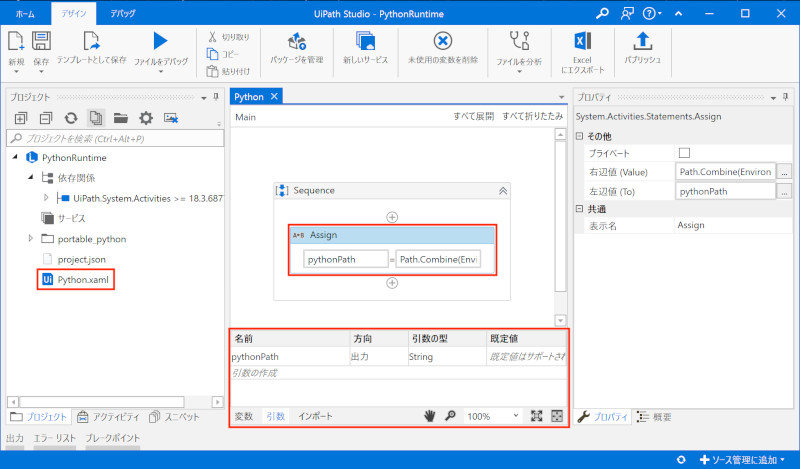Viewport: 800px width, 469px height.
Task: Open expression editor for To property
Action: point(784,191)
